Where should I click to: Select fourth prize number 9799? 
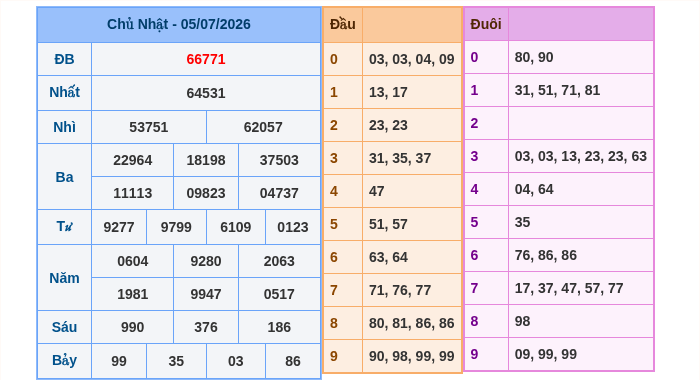(176, 227)
